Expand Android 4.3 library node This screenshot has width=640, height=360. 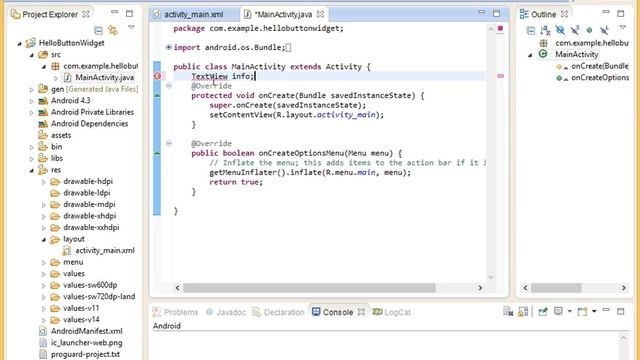click(31, 100)
